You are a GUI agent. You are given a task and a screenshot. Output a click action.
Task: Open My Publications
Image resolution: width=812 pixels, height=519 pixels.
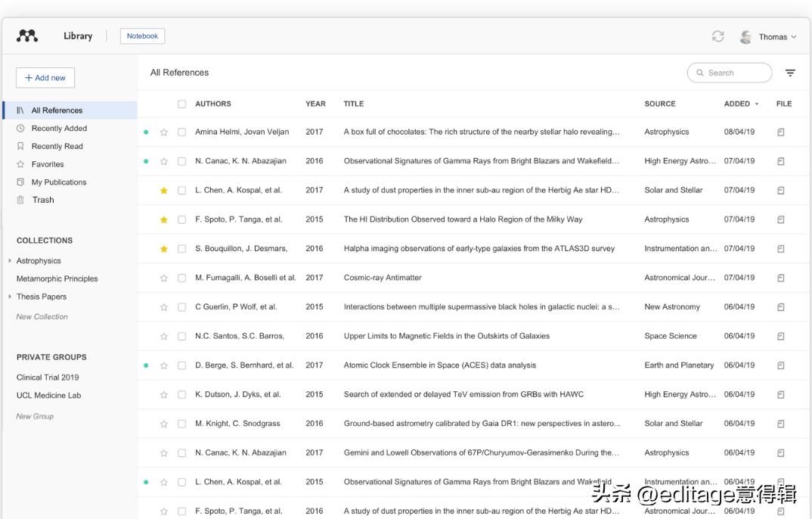pos(58,182)
